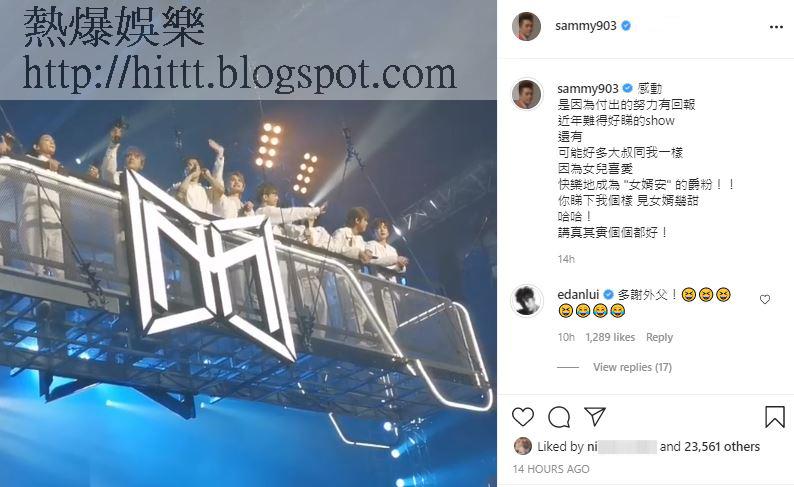Screen dimensions: 794x487
Task: Reply to edanlui's comment
Action: pyautogui.click(x=659, y=337)
